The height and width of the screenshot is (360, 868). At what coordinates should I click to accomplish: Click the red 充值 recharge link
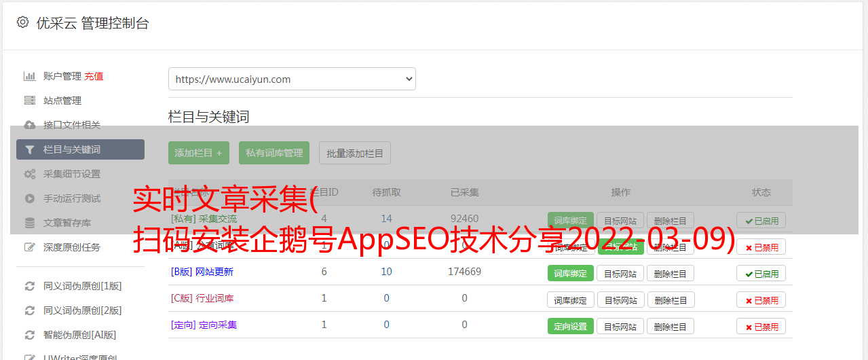pos(94,76)
